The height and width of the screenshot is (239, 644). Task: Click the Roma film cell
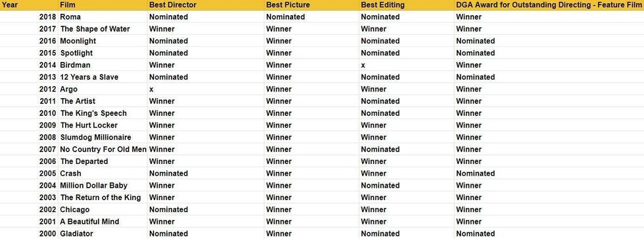point(103,17)
